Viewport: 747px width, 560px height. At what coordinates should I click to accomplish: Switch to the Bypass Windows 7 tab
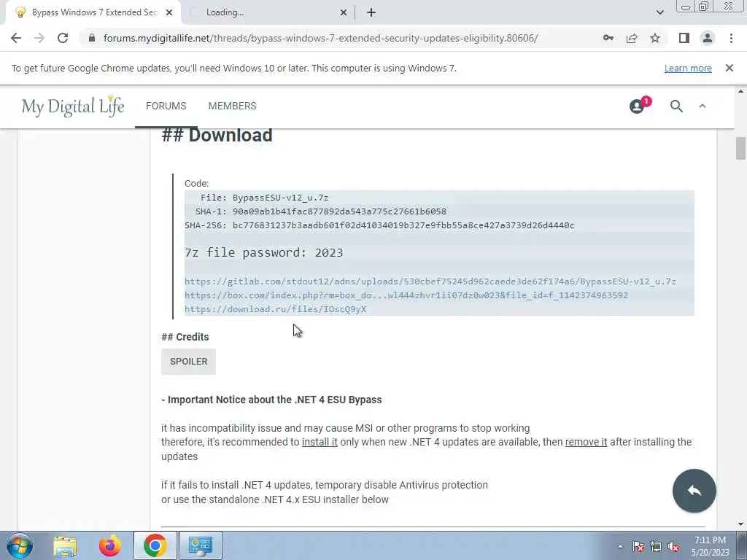point(94,12)
